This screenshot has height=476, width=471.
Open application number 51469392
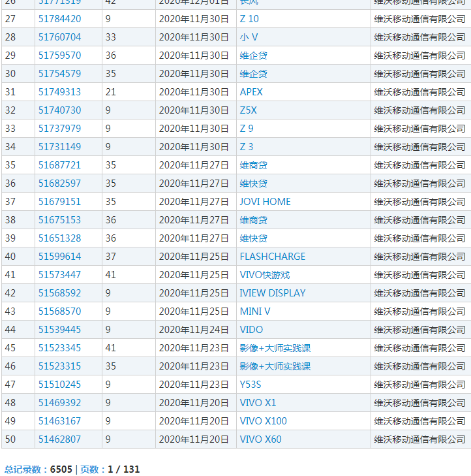coord(59,402)
